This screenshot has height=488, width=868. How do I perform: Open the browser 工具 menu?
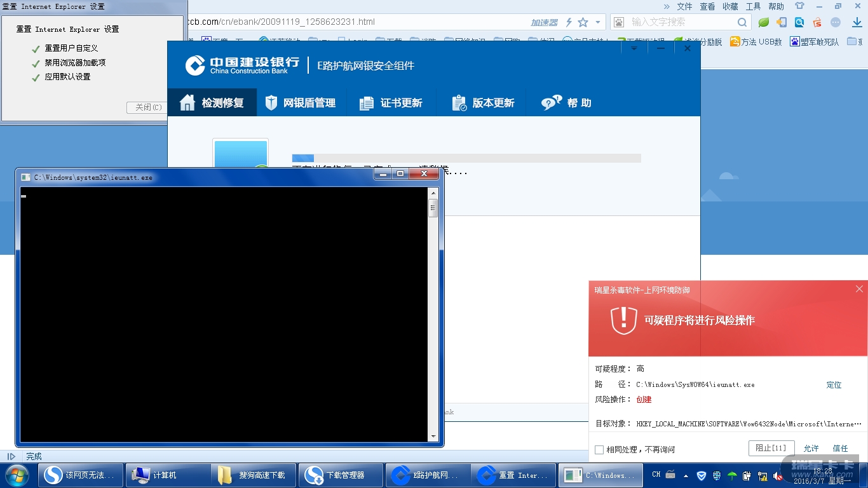pyautogui.click(x=753, y=6)
